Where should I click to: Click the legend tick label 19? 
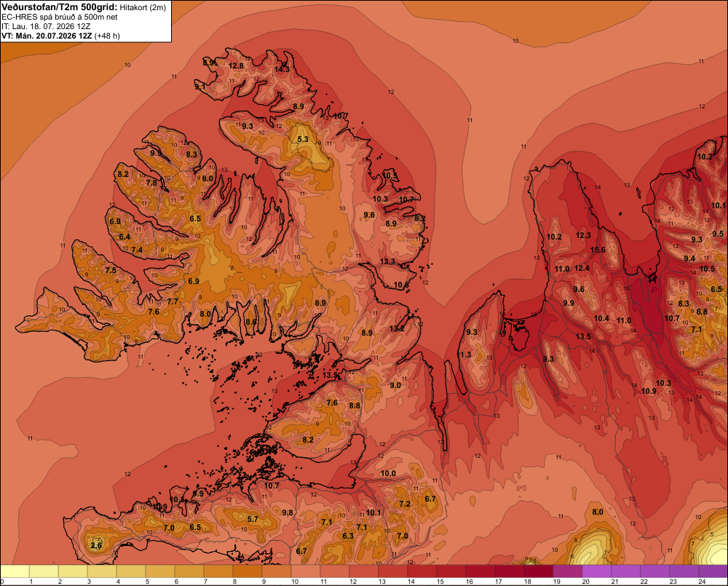(x=556, y=582)
